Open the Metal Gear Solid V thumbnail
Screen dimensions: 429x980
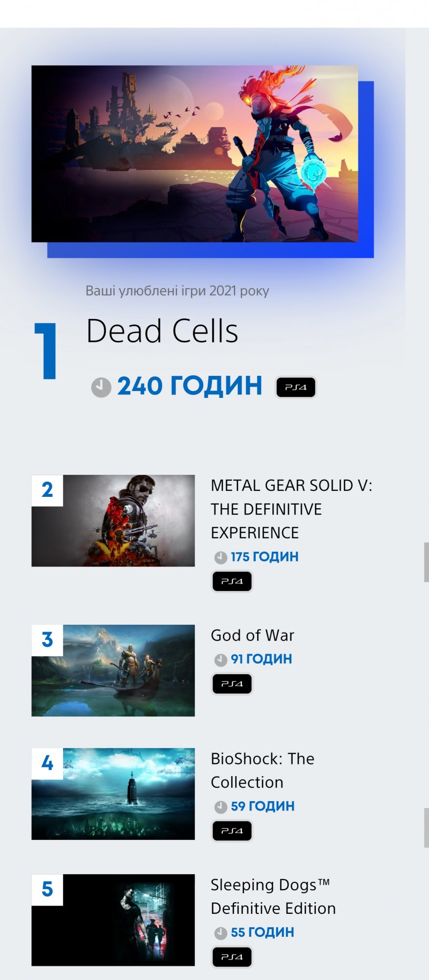click(x=113, y=520)
